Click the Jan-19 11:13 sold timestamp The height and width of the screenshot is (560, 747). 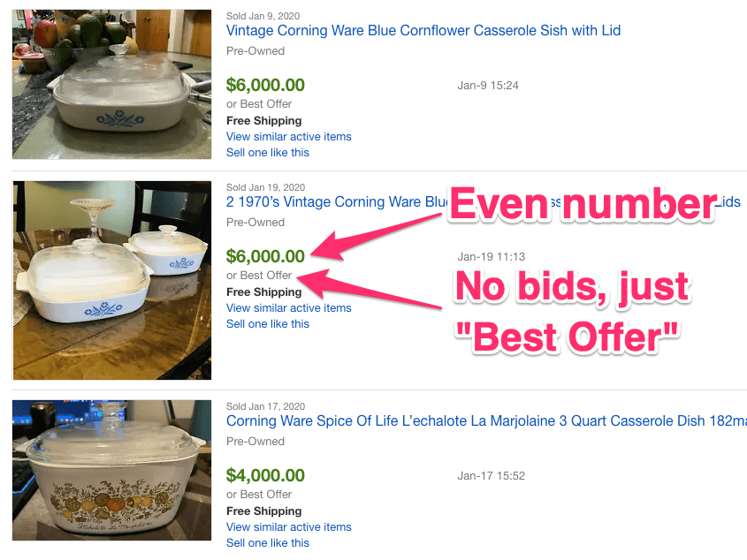pyautogui.click(x=492, y=257)
